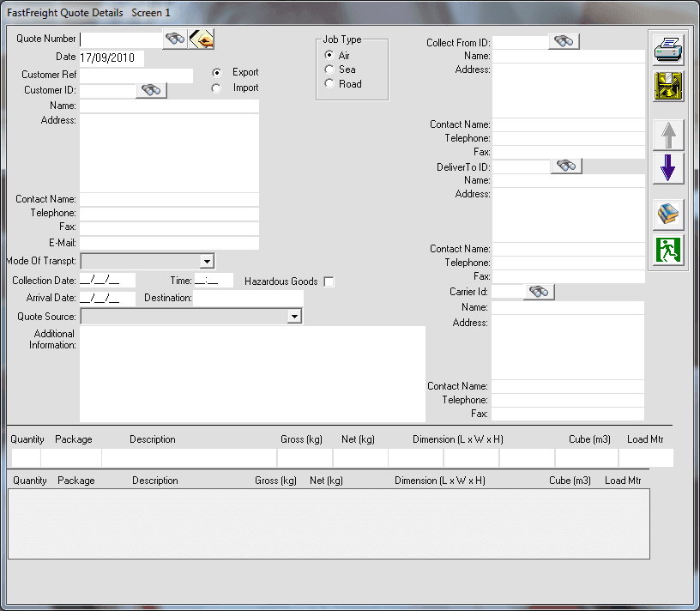Image resolution: width=700 pixels, height=611 pixels.
Task: Open the Quote Source dropdown
Action: (294, 317)
